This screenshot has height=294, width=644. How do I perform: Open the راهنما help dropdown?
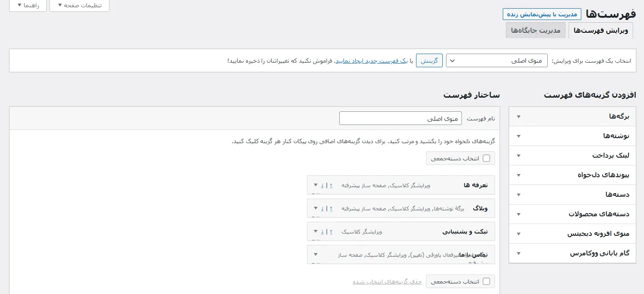click(x=28, y=5)
